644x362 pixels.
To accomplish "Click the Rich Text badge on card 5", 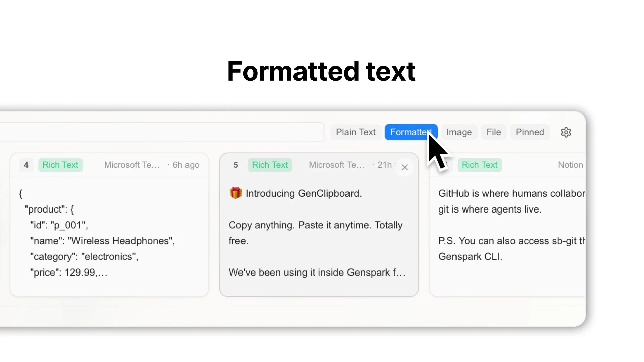I will [270, 165].
